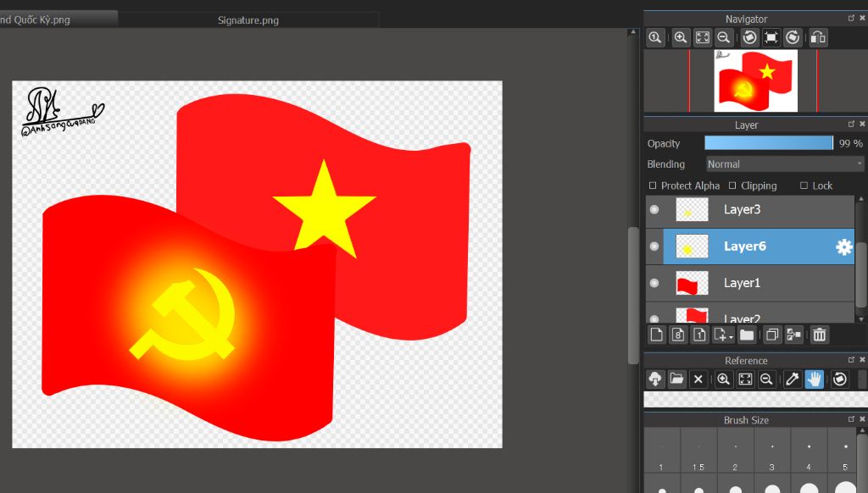
Task: Rotate canvas right in Navigator
Action: click(x=793, y=37)
